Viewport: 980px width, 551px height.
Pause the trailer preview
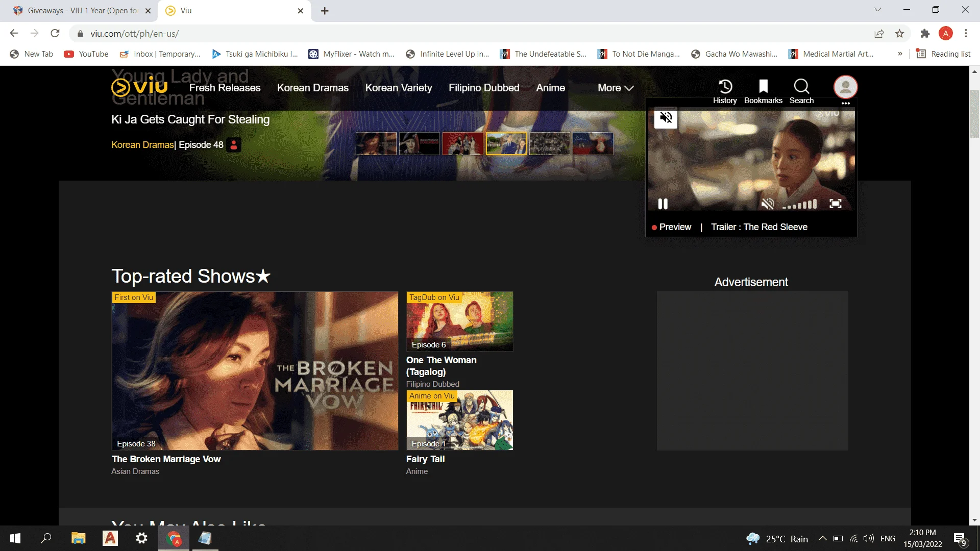pyautogui.click(x=663, y=204)
